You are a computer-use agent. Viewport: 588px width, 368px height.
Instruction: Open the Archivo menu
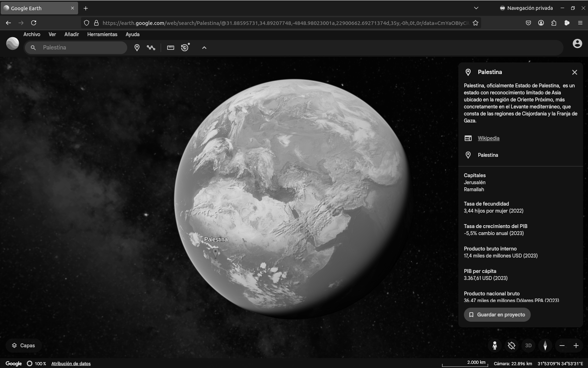point(32,34)
